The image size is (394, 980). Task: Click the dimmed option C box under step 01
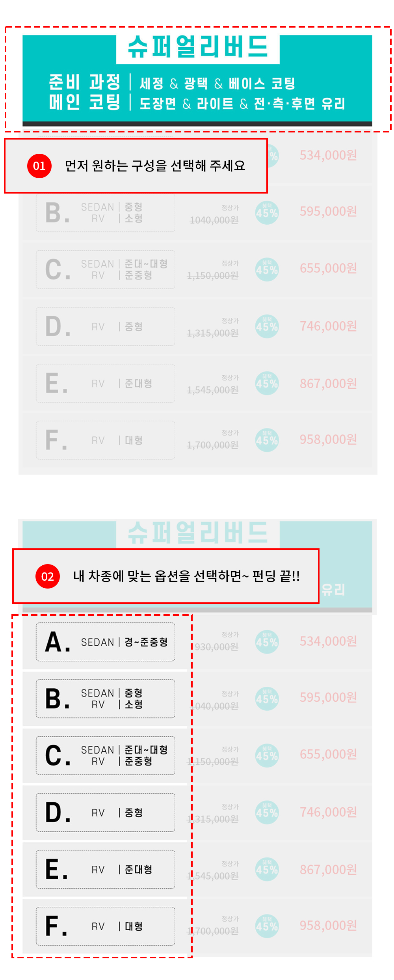[x=105, y=270]
